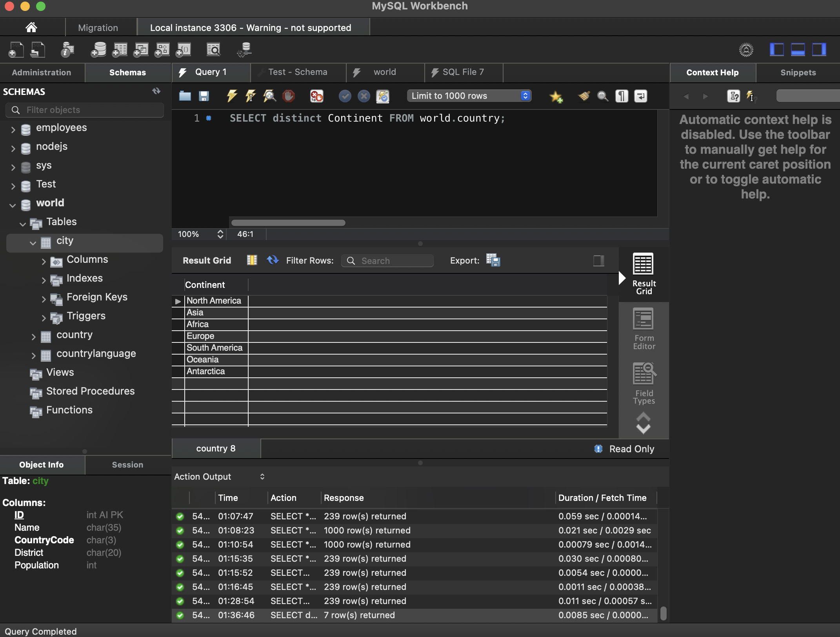This screenshot has height=637, width=840.
Task: Open find panel magnifier icon
Action: (603, 96)
